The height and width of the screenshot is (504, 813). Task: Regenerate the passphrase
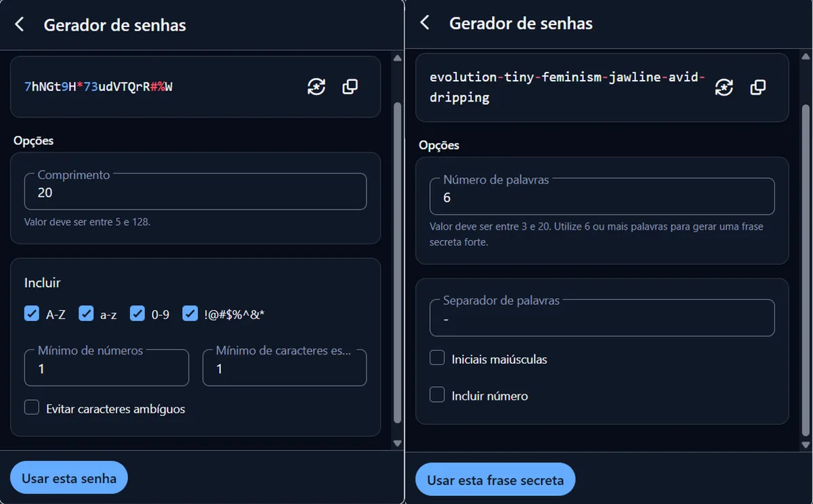pyautogui.click(x=724, y=87)
